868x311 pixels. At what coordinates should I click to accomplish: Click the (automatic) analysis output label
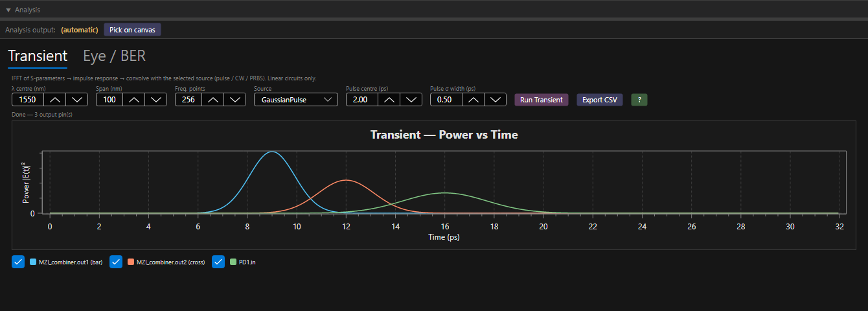point(80,30)
